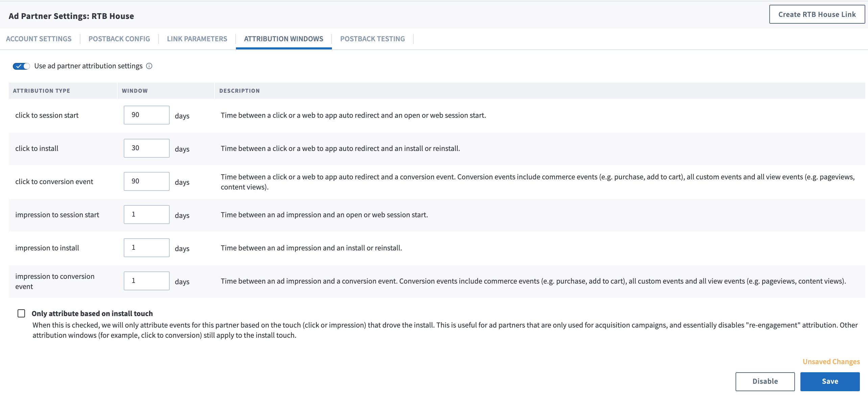Screen dimensions: 868x400
Task: Select the Attribution Windows tab
Action: pyautogui.click(x=284, y=39)
